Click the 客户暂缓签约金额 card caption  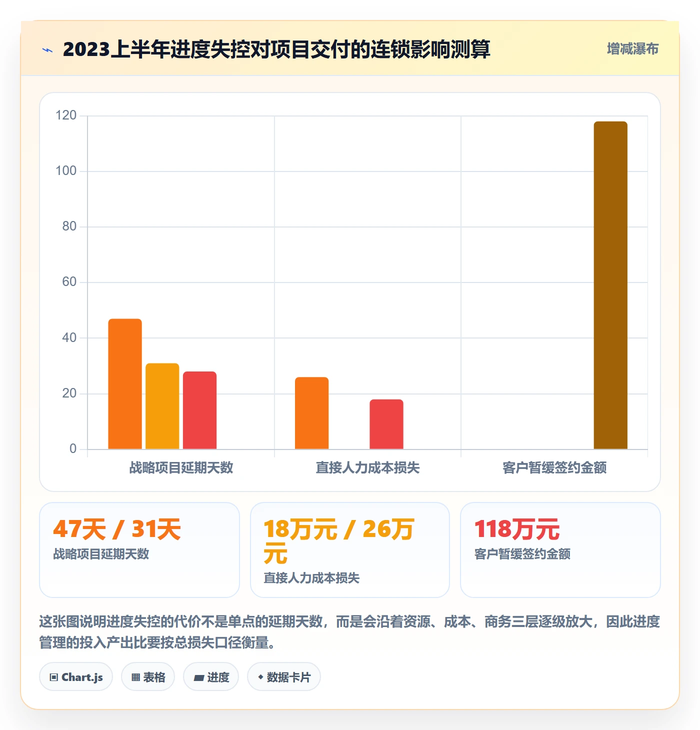522,554
